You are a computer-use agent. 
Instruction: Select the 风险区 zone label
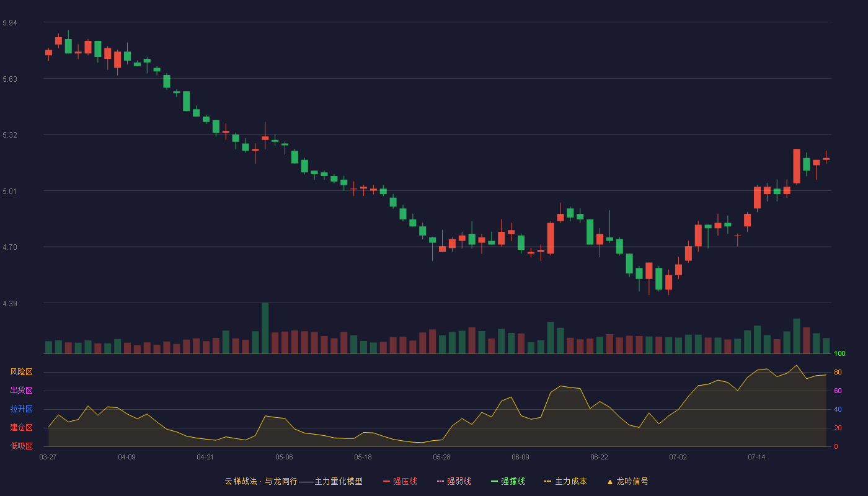pyautogui.click(x=21, y=372)
